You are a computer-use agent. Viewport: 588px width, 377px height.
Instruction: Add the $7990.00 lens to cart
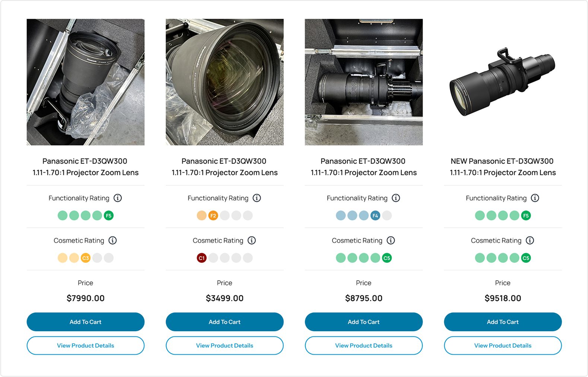[85, 322]
